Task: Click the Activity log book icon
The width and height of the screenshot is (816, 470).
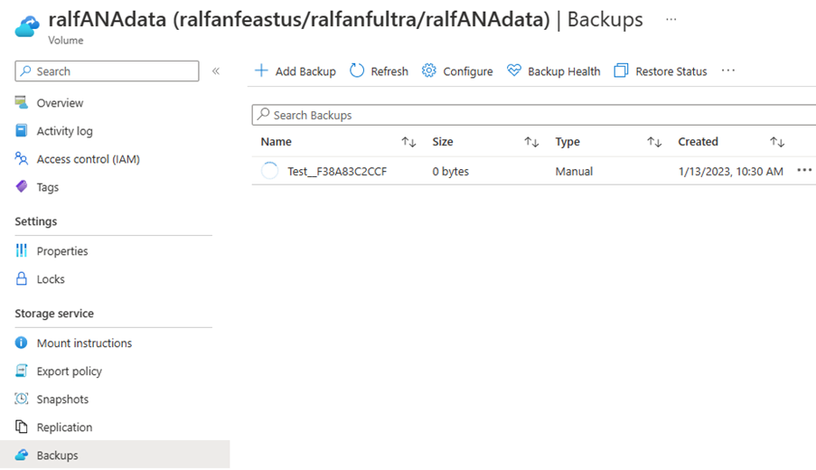Action: 21,130
